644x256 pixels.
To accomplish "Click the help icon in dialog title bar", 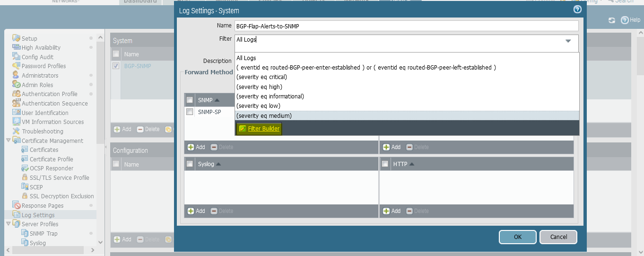I will point(577,9).
